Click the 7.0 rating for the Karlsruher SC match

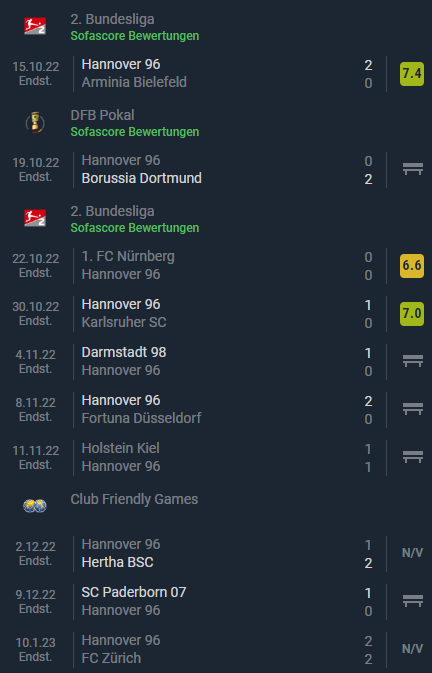click(412, 314)
